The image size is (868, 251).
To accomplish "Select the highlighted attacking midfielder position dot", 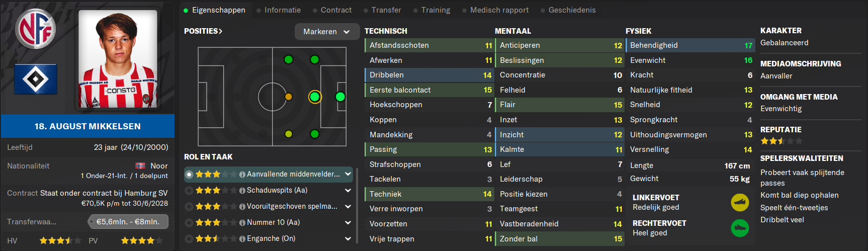I will coord(315,97).
